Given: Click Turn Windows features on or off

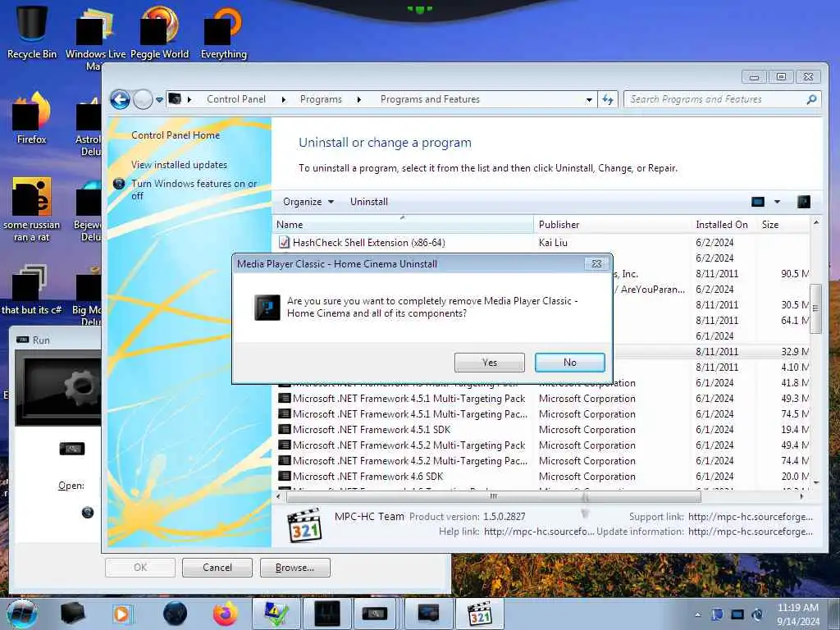Looking at the screenshot, I should pyautogui.click(x=194, y=189).
